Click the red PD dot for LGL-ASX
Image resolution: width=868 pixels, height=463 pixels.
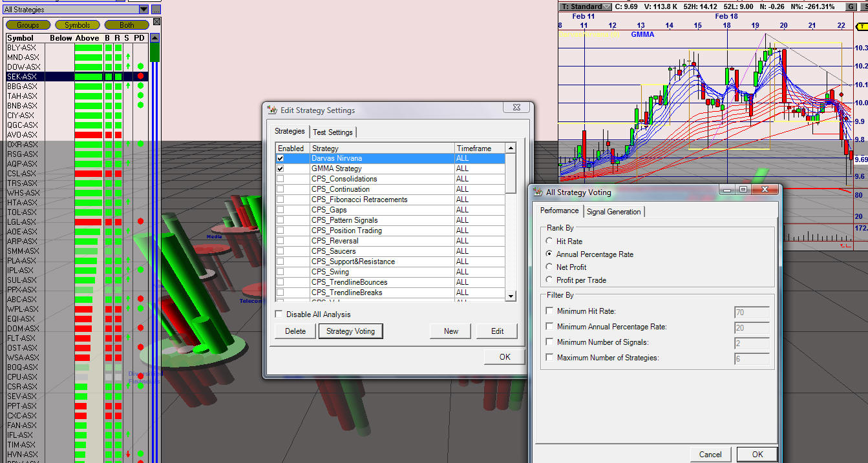140,221
